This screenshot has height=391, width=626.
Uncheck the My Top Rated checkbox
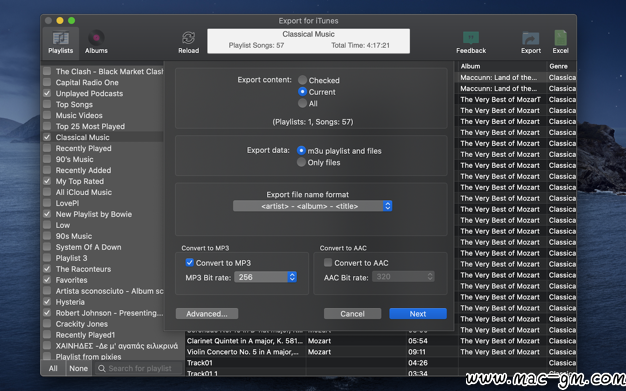(x=47, y=181)
